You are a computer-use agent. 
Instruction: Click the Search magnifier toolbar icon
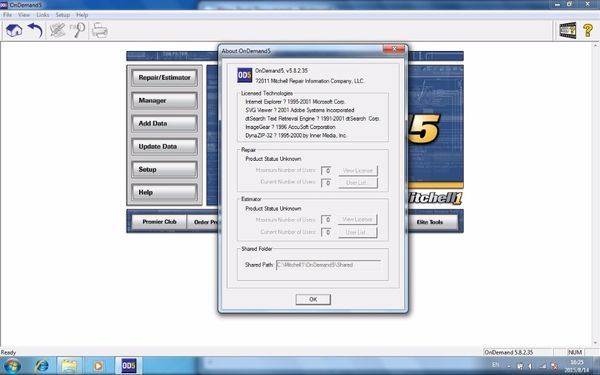78,30
